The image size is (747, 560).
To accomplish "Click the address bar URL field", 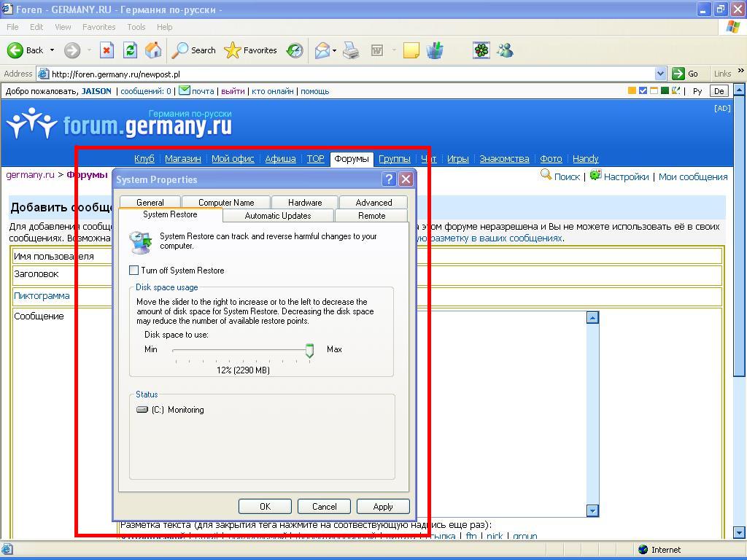I will pos(352,74).
